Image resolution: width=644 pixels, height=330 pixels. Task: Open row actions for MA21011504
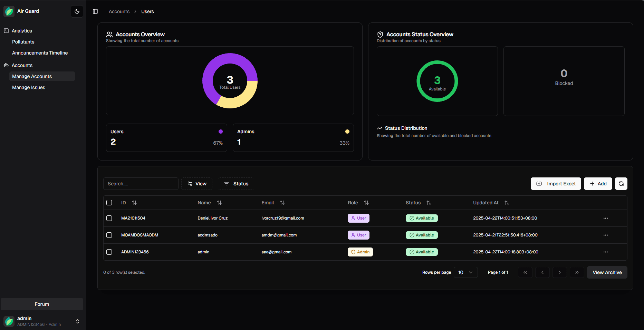click(606, 218)
